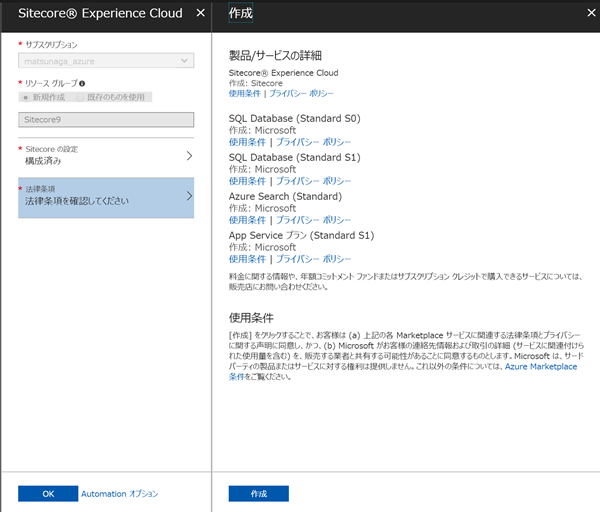Open 使用条件 for App Service プラン
The width and height of the screenshot is (600, 512).
tap(247, 259)
